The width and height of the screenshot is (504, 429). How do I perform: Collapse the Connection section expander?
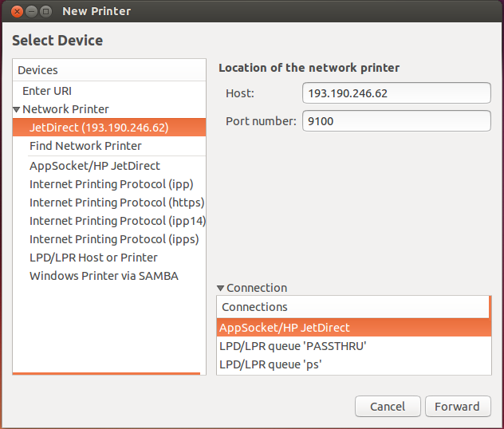pyautogui.click(x=221, y=288)
